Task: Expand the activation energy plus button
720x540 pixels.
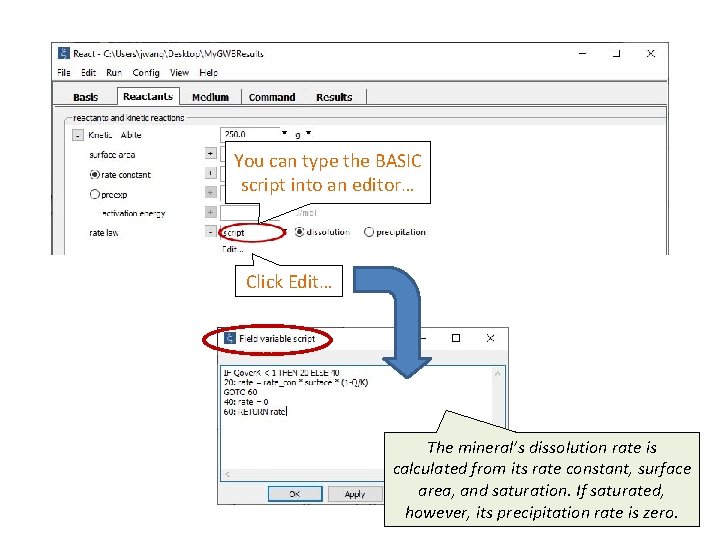Action: point(210,212)
